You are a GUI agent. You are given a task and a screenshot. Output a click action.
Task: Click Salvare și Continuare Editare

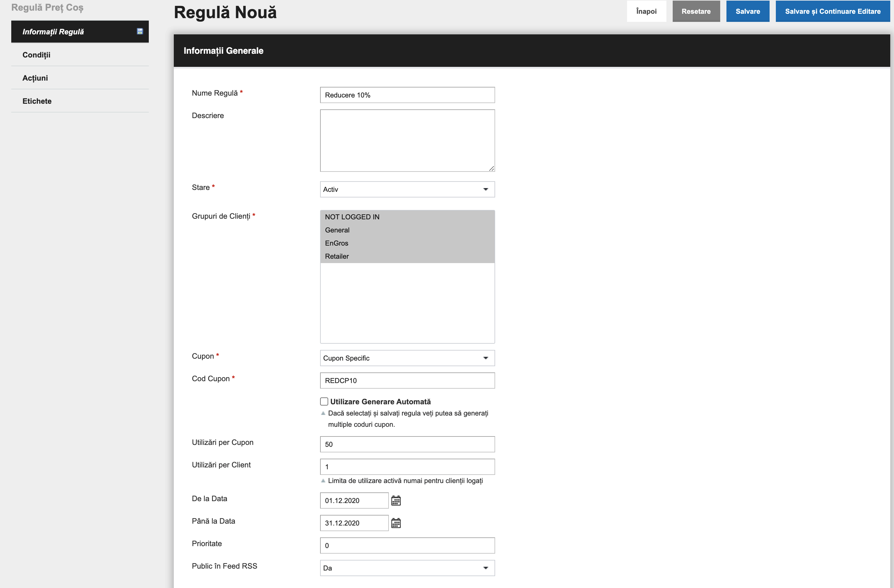click(x=832, y=11)
